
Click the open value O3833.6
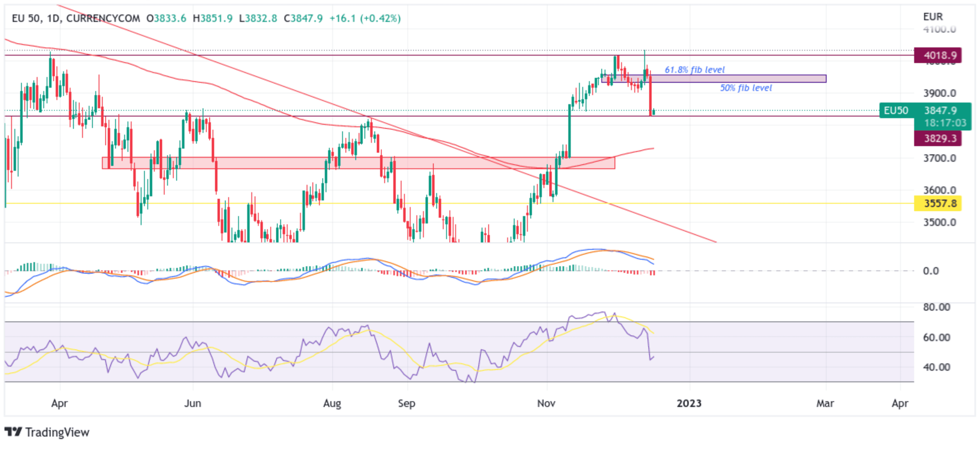pyautogui.click(x=166, y=18)
